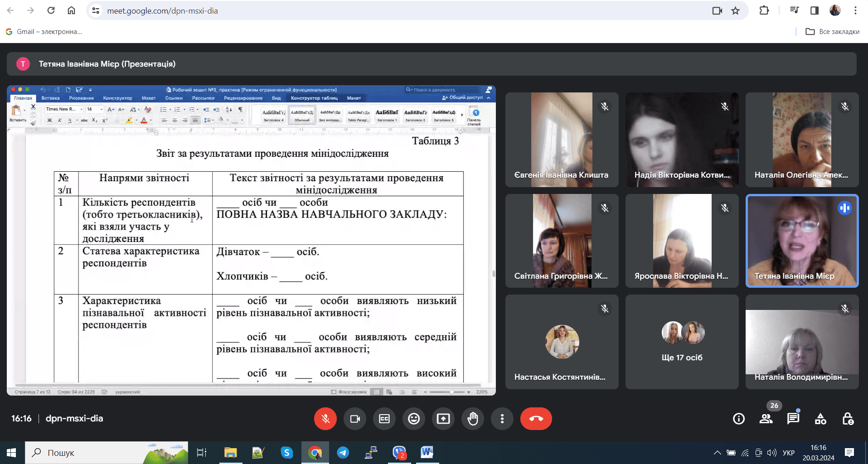The height and width of the screenshot is (464, 868).
Task: Turn on captions with the CC icon
Action: pos(384,419)
